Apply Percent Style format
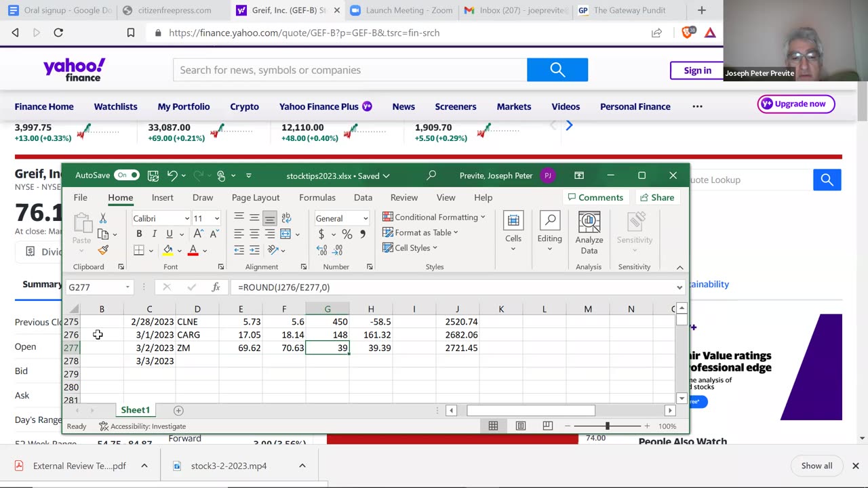The image size is (868, 488). tap(347, 234)
